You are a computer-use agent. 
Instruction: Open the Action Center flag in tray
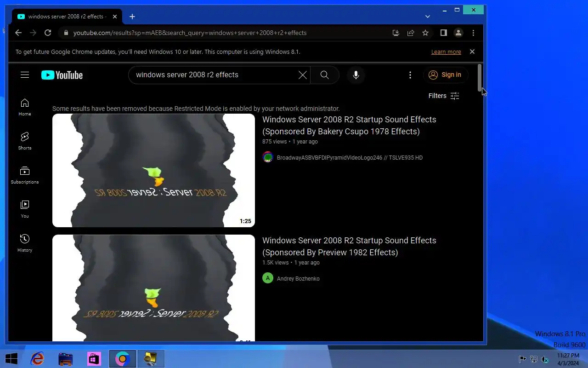(x=522, y=359)
